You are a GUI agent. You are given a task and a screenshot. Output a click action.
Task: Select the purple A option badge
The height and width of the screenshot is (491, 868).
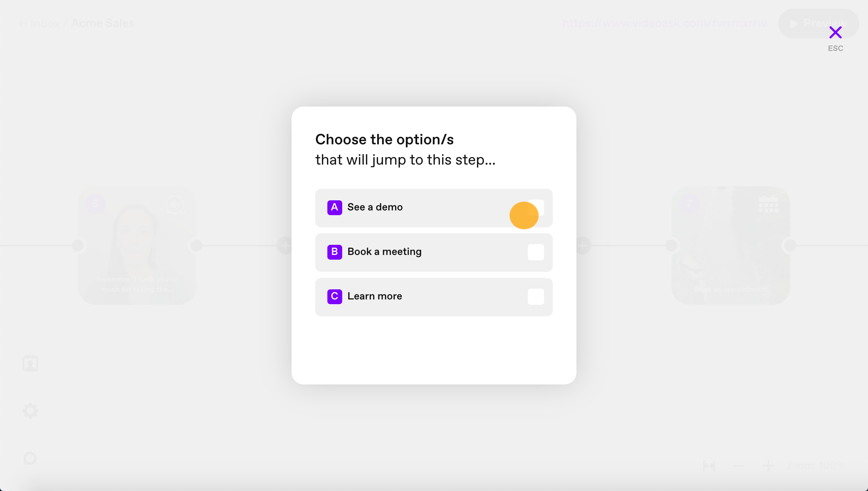click(x=334, y=207)
